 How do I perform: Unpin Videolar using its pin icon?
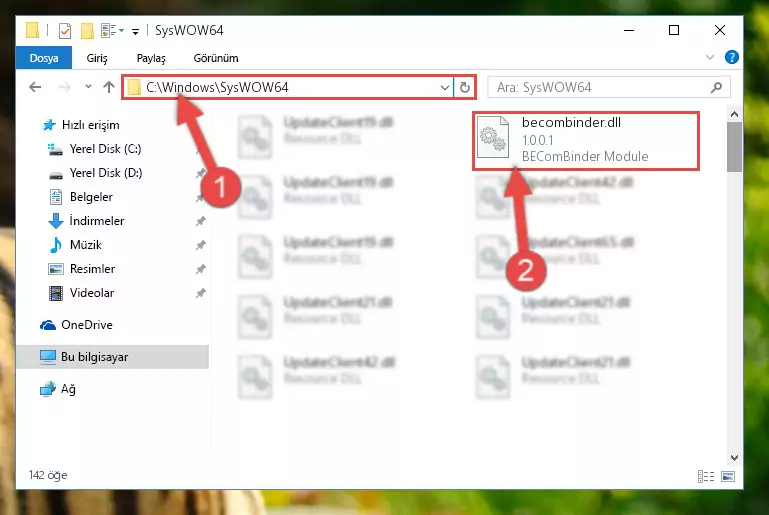coord(201,293)
